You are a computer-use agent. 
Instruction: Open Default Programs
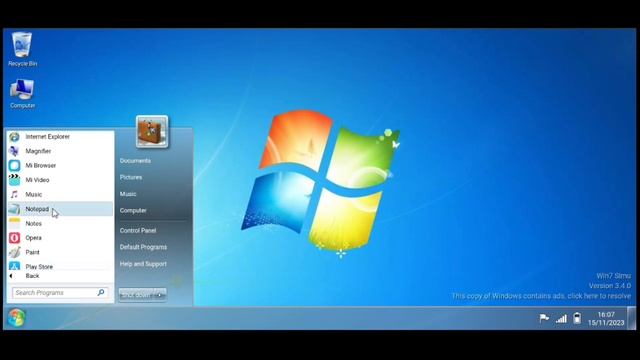(143, 247)
